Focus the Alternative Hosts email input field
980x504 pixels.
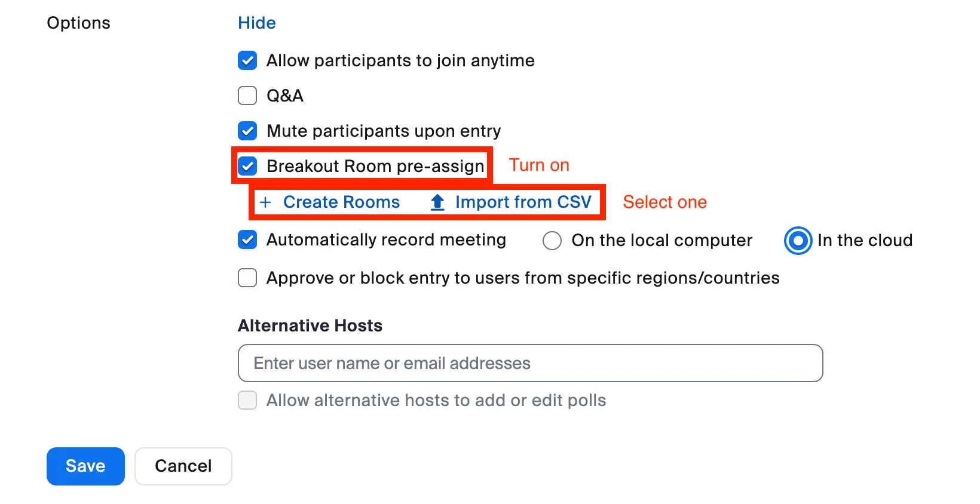coord(530,363)
